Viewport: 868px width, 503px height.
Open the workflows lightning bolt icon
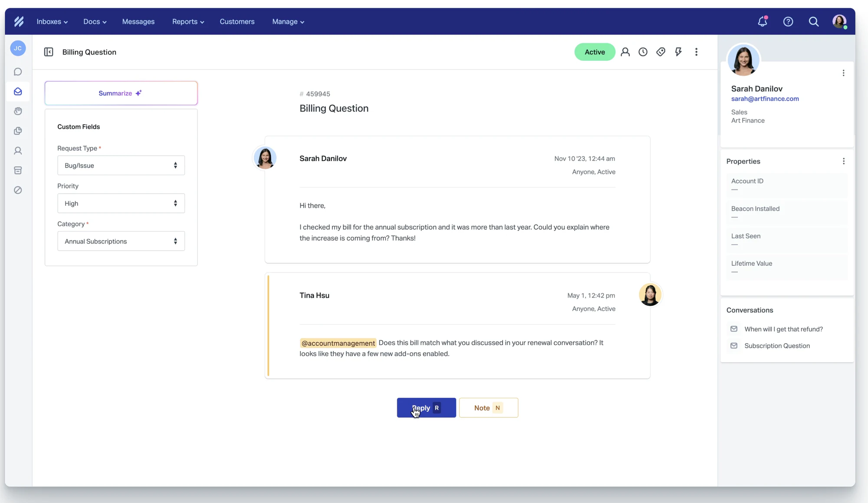(678, 52)
